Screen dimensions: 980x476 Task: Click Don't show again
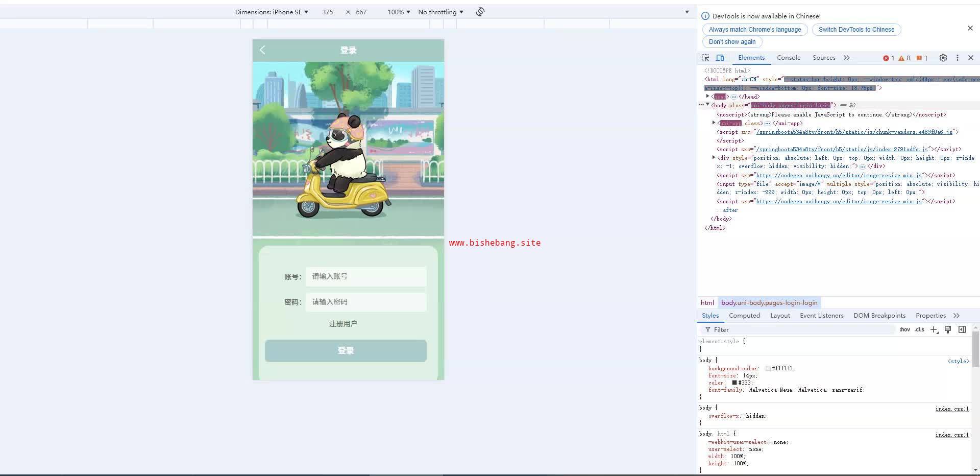(x=732, y=42)
